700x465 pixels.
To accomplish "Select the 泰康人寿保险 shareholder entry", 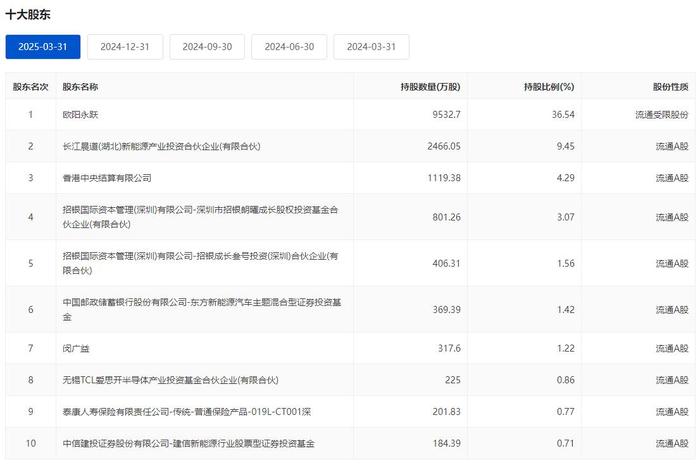I will tap(187, 412).
